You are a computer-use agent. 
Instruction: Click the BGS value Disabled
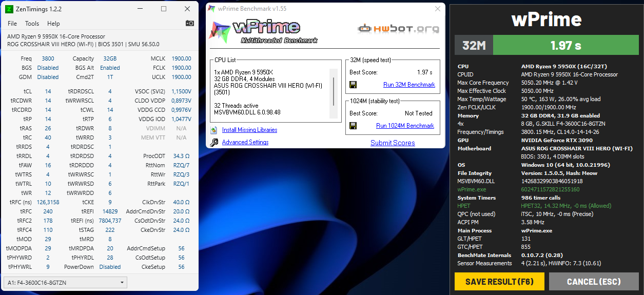(48, 68)
